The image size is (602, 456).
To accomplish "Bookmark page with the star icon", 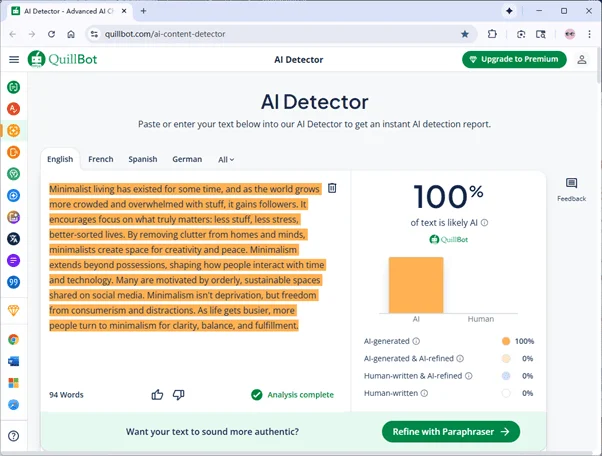I will coord(465,34).
